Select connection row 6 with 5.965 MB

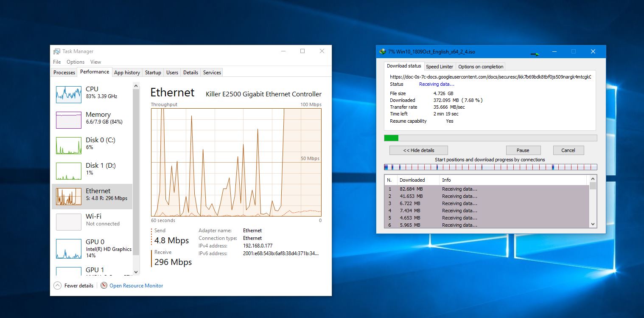[487, 225]
